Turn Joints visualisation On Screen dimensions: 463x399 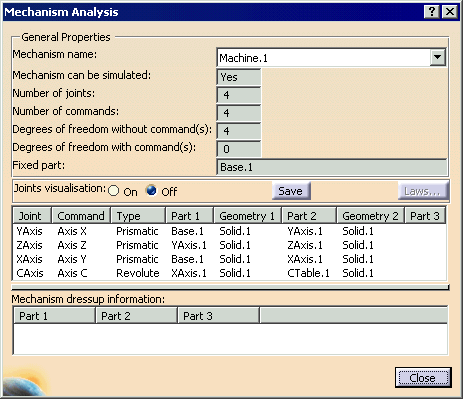[x=114, y=191]
